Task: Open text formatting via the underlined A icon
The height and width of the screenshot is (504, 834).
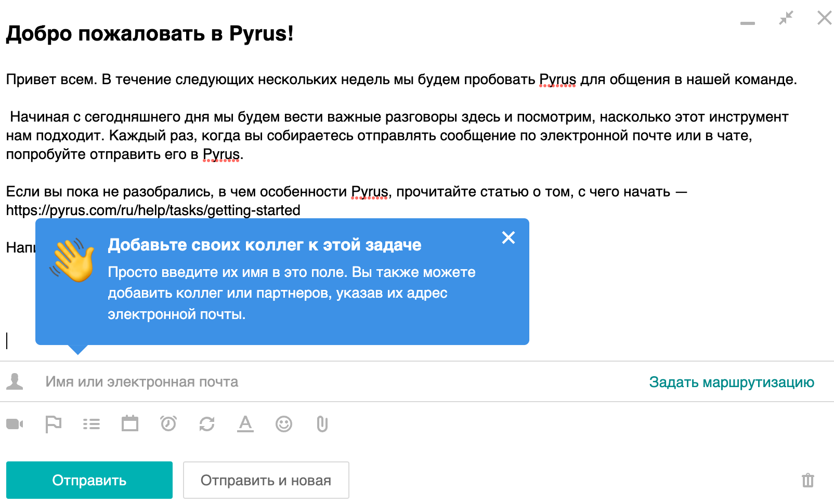Action: 245,424
